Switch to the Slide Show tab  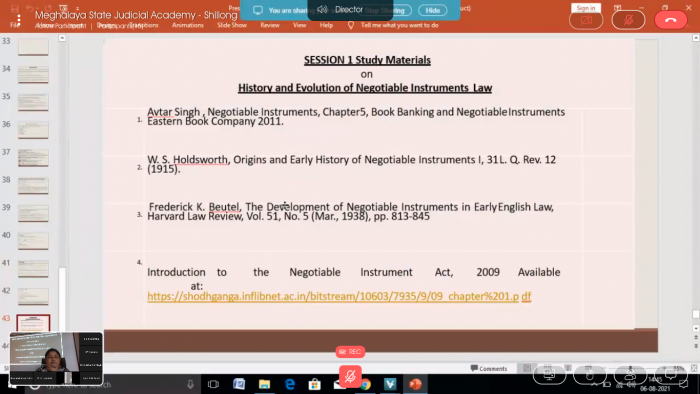click(x=232, y=25)
